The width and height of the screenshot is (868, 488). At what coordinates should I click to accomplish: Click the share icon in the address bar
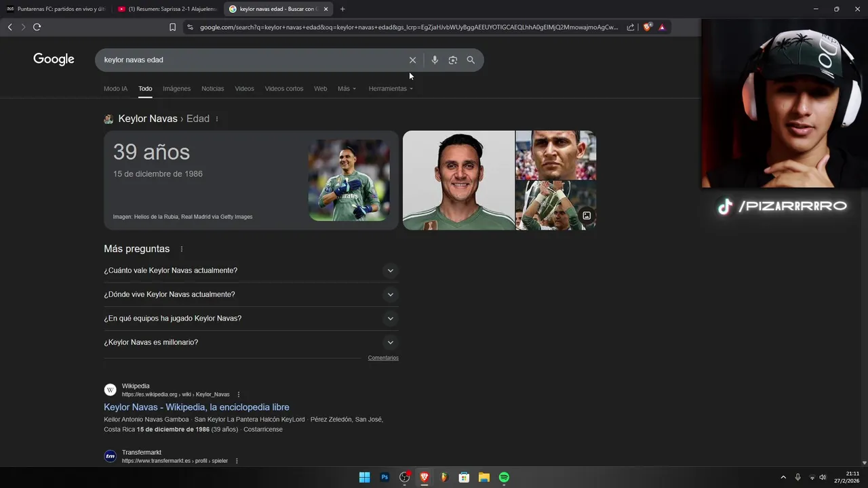pyautogui.click(x=631, y=27)
